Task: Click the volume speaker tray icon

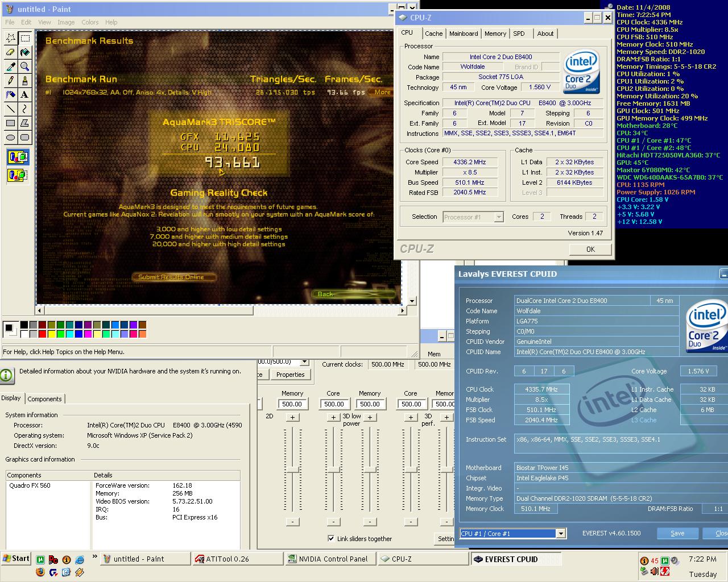Action: (675, 560)
